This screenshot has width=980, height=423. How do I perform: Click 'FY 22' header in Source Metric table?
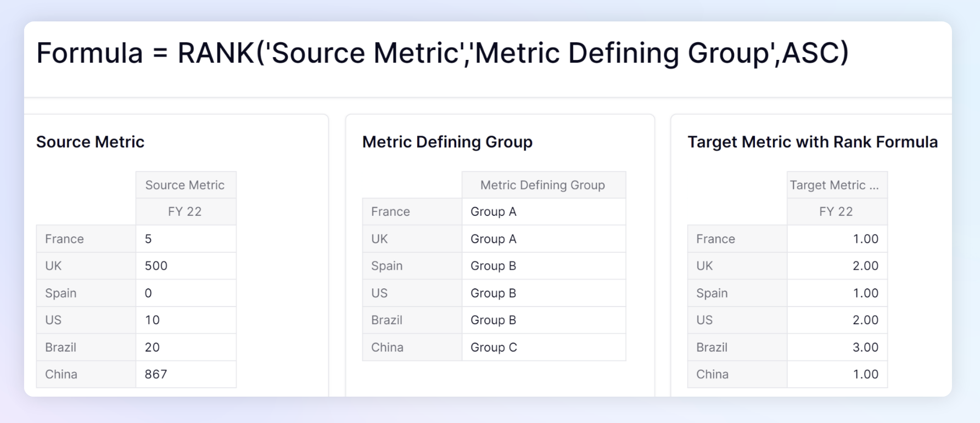(x=186, y=211)
